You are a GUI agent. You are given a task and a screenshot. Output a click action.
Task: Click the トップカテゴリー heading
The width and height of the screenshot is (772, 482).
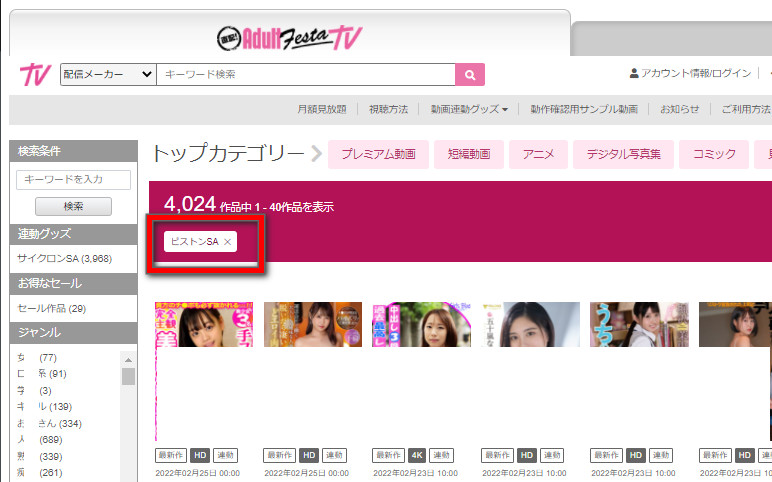(228, 153)
